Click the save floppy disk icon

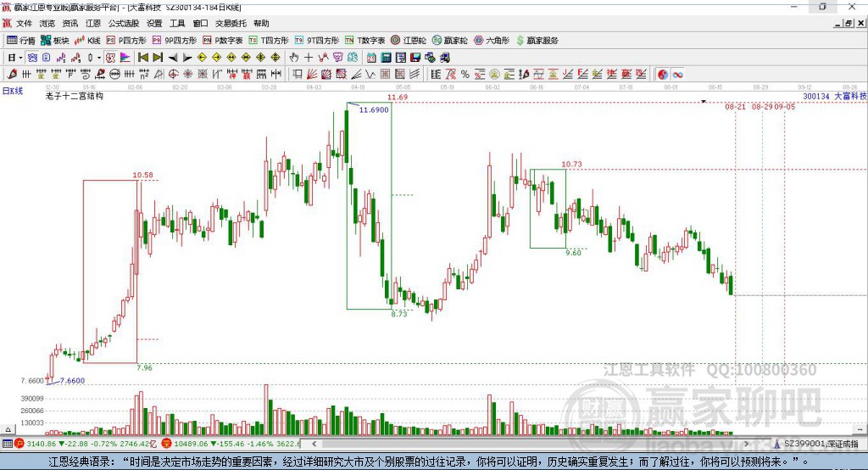415,58
